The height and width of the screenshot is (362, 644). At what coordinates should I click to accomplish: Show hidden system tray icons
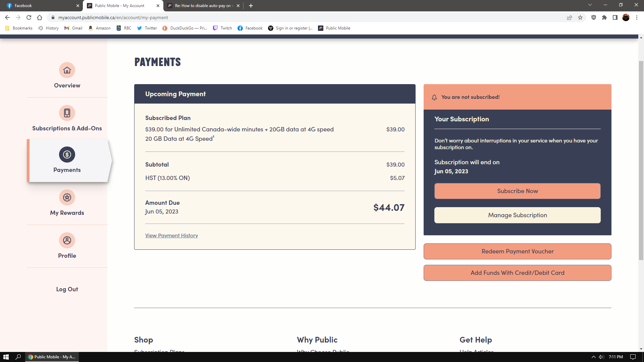click(x=593, y=357)
